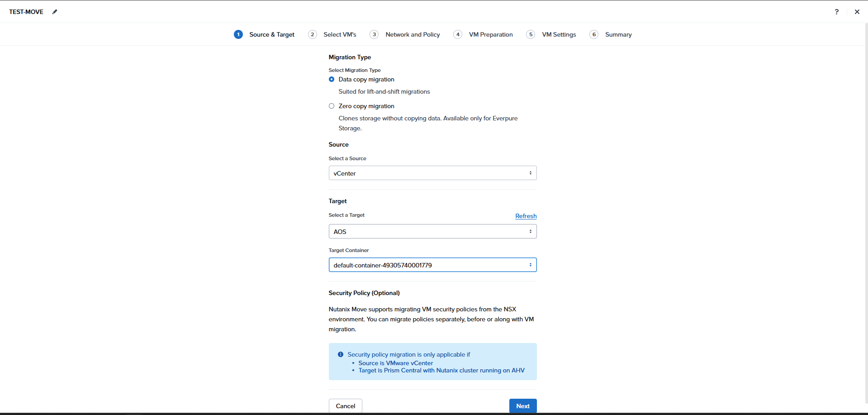Viewport: 868px width, 415px height.
Task: Go to Source & Target step
Action: click(264, 34)
